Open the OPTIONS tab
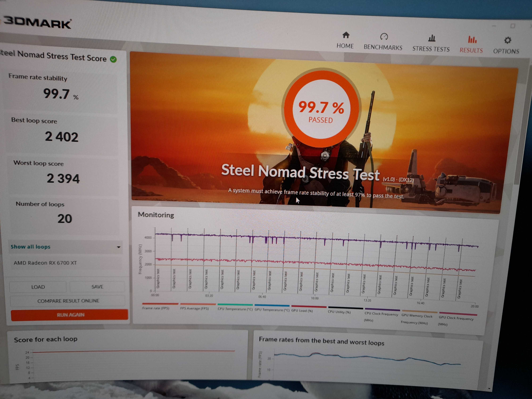Image resolution: width=532 pixels, height=399 pixels. (x=506, y=46)
